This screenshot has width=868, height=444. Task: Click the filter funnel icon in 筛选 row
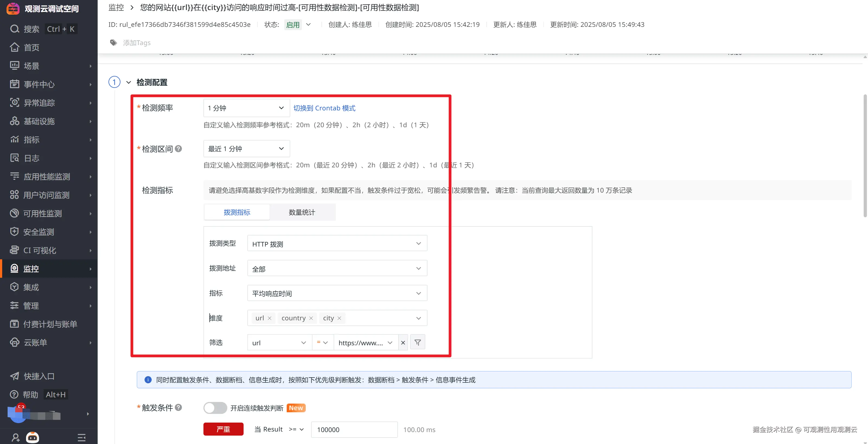click(x=417, y=343)
